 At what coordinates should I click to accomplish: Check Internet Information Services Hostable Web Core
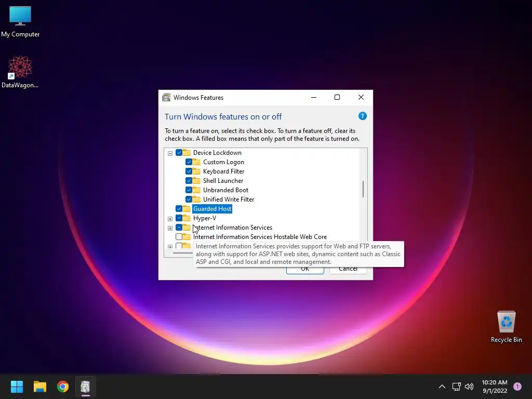179,236
